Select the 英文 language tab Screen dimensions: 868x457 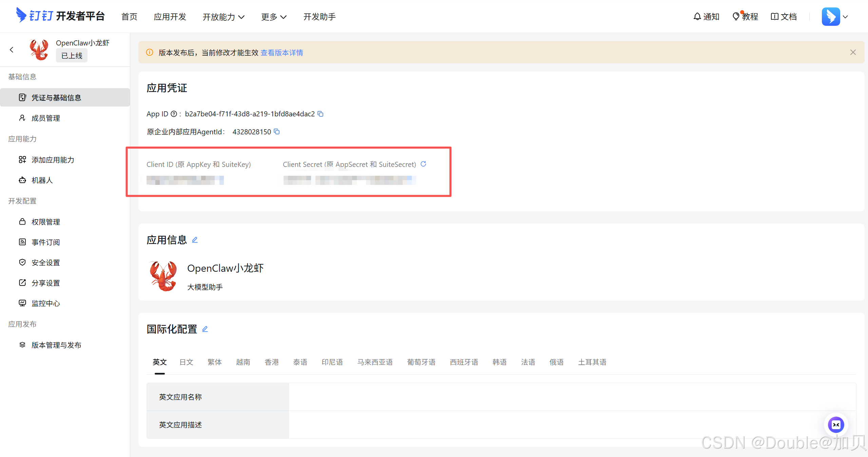(160, 362)
